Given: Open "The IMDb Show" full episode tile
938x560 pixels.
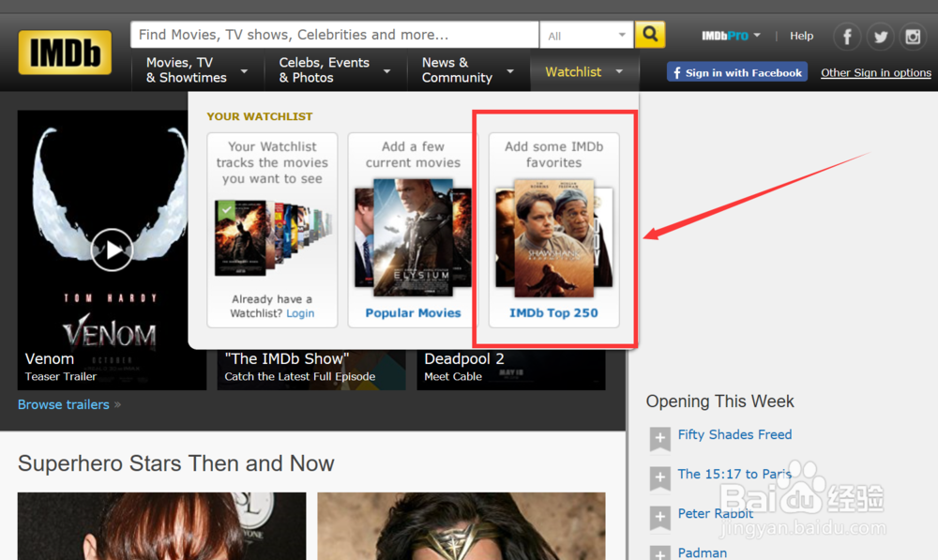Looking at the screenshot, I should coord(311,369).
